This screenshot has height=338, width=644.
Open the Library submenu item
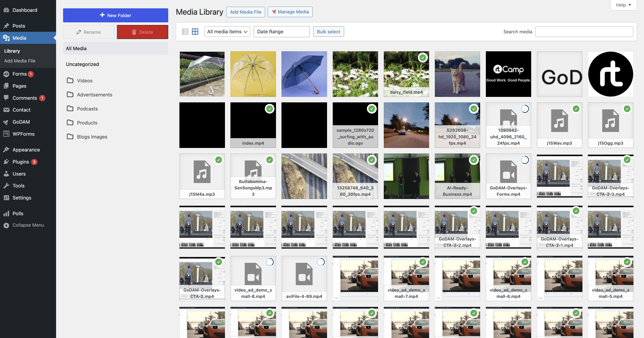tap(12, 51)
